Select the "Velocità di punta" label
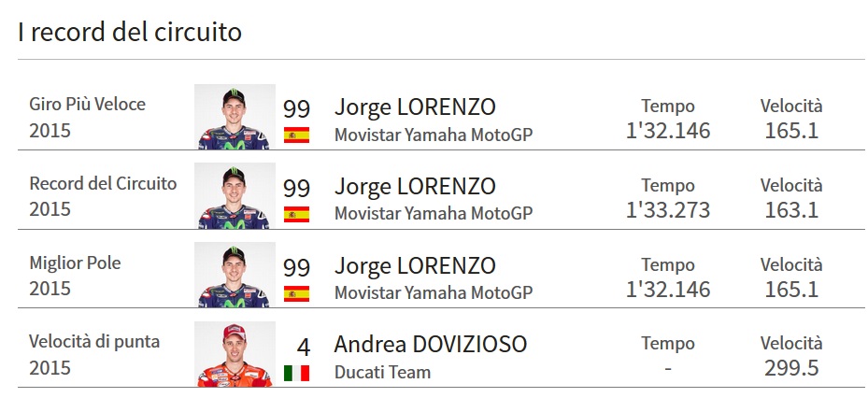868x412 pixels. (x=94, y=341)
